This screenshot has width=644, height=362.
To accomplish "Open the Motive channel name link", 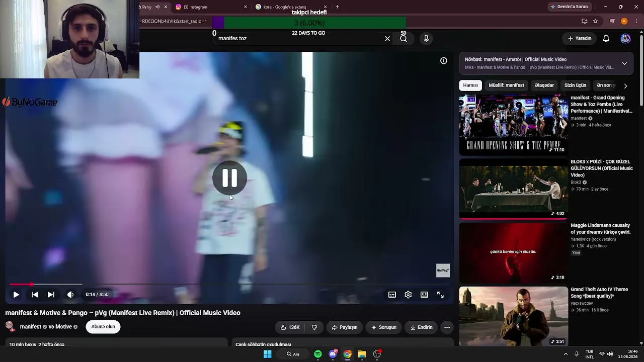I will pyautogui.click(x=63, y=327).
